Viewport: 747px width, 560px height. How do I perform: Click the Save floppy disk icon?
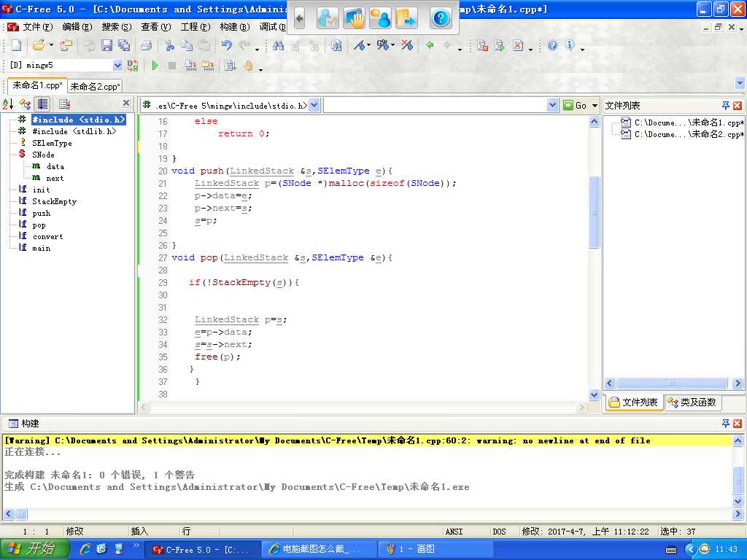coord(107,45)
